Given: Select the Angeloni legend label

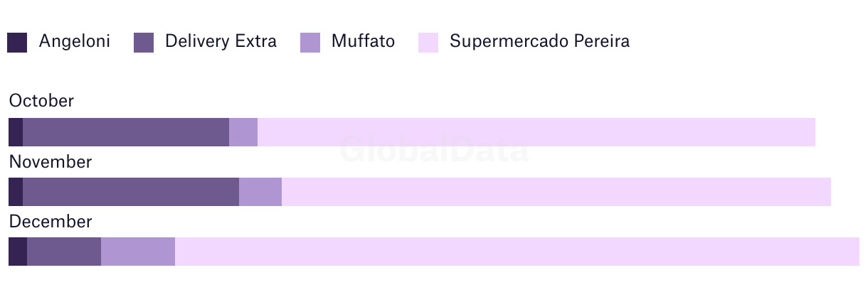Looking at the screenshot, I should coord(75,41).
